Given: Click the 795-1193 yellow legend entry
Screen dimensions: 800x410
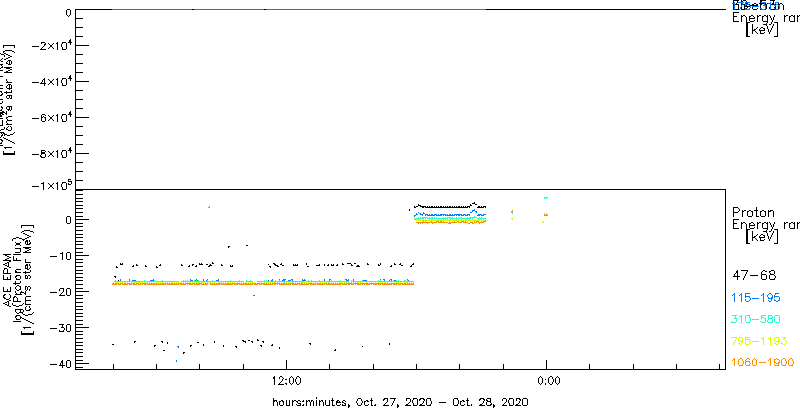Looking at the screenshot, I should pos(760,341).
